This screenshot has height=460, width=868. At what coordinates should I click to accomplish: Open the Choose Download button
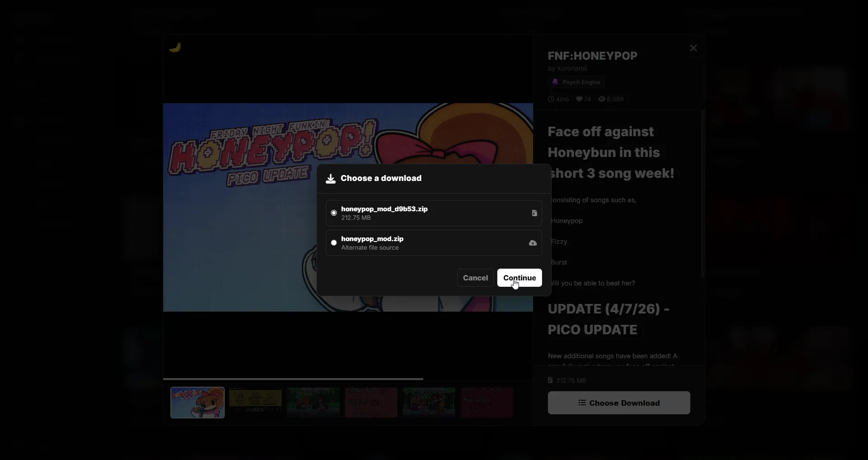pyautogui.click(x=619, y=403)
